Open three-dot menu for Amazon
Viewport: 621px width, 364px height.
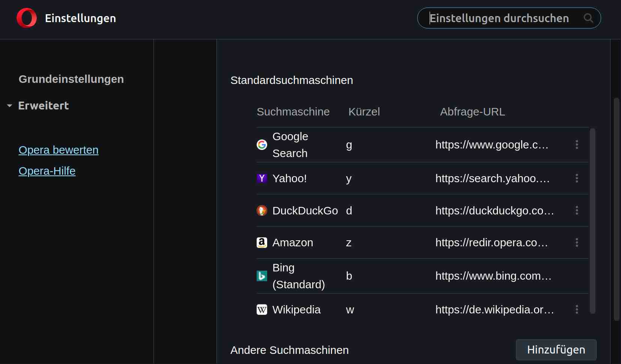click(x=577, y=243)
